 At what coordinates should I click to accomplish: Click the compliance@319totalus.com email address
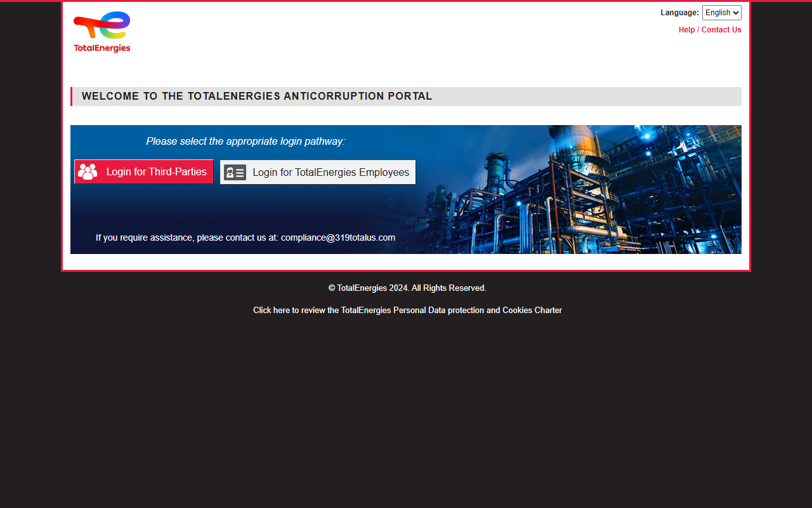point(338,237)
